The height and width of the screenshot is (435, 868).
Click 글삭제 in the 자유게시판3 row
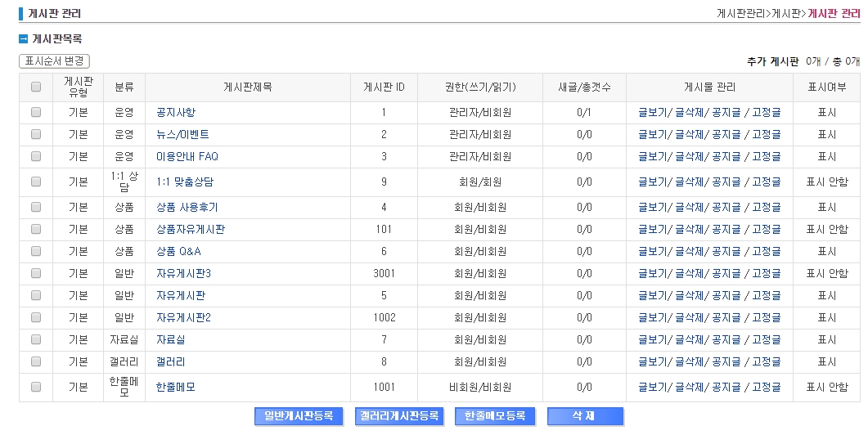[689, 273]
